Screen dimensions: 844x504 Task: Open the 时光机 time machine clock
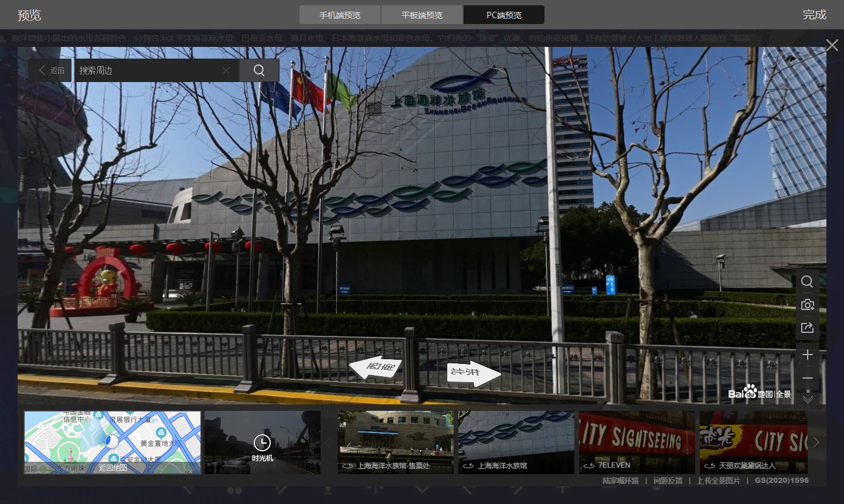click(x=262, y=443)
